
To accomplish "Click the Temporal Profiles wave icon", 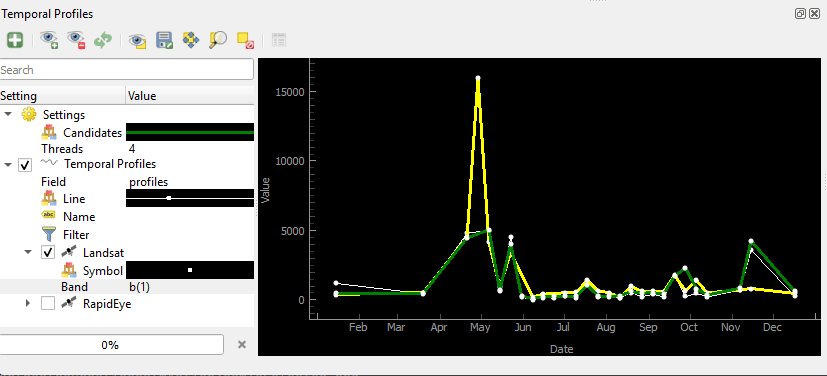I will (49, 163).
